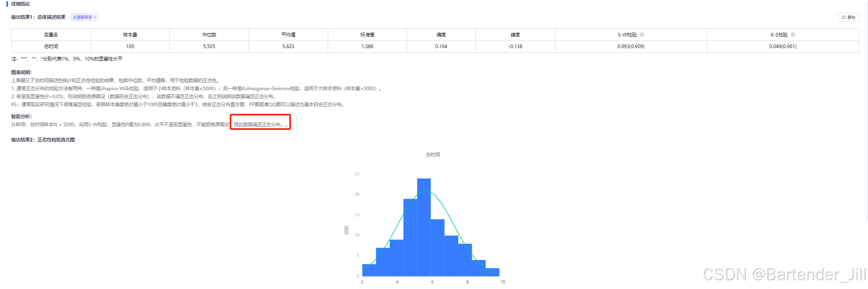This screenshot has width=868, height=289.
Task: Select the 平均值 column header
Action: 288,35
